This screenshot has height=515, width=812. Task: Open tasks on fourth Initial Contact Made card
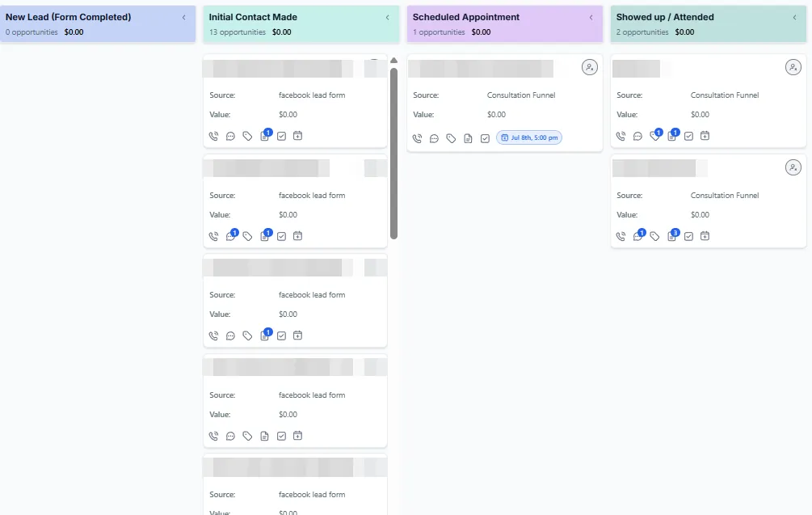(x=281, y=437)
